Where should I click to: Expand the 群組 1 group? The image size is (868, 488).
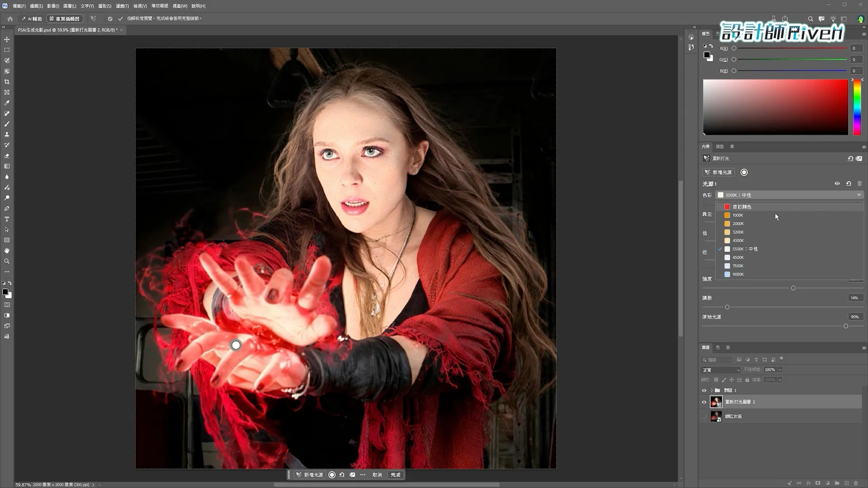click(x=712, y=390)
